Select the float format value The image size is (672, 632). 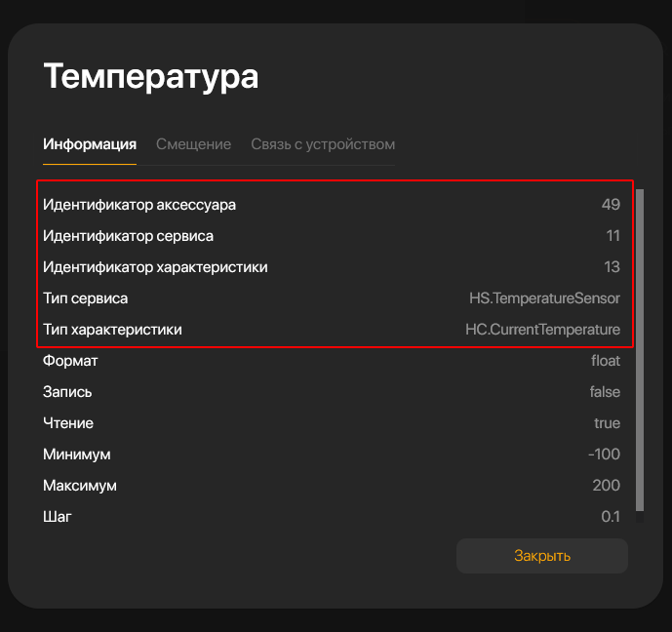pos(605,361)
